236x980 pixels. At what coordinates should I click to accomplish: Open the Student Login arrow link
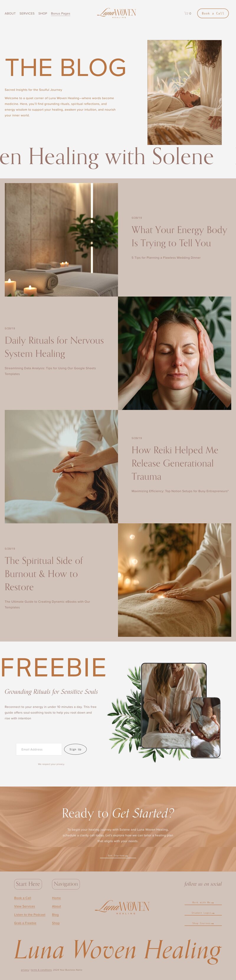pos(203,913)
